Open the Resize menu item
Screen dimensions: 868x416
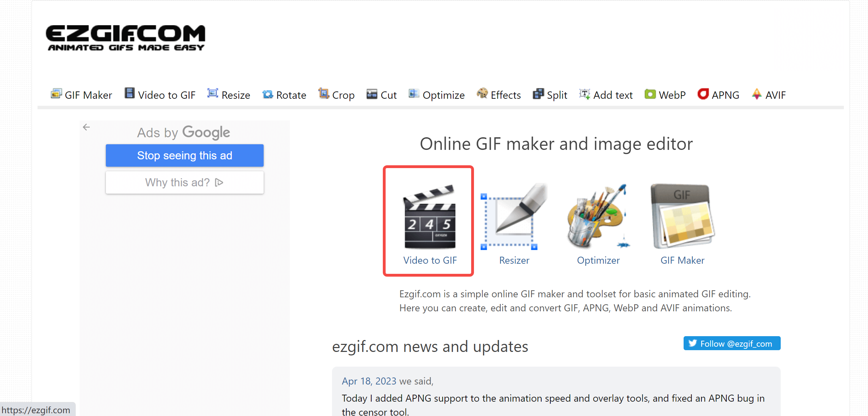tap(228, 95)
